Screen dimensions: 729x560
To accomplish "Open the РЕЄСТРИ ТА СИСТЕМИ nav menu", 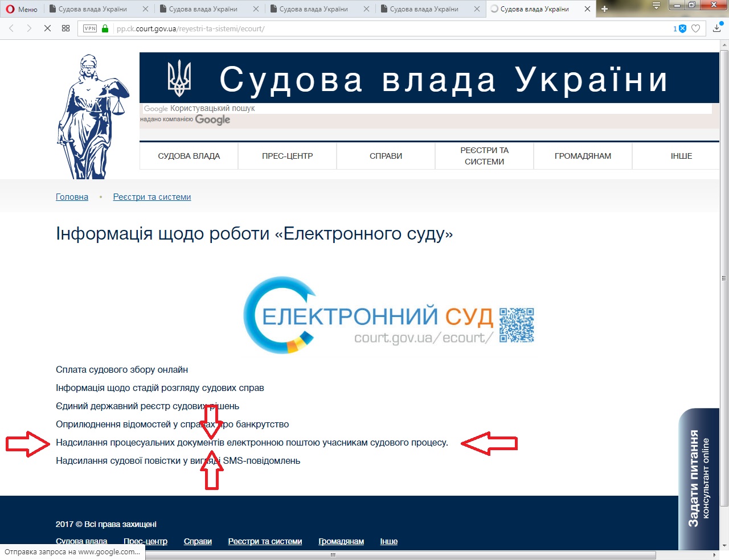I will click(484, 156).
